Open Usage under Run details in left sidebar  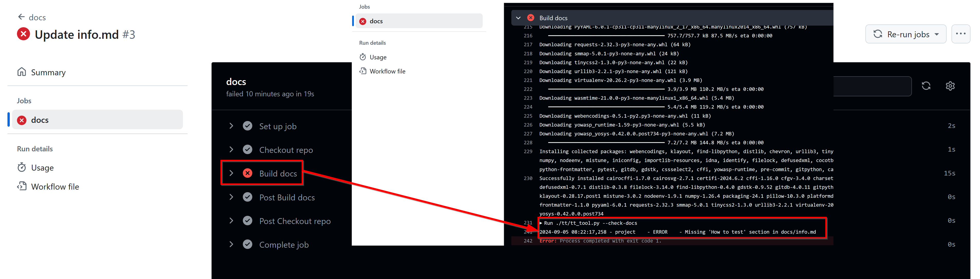[42, 168]
